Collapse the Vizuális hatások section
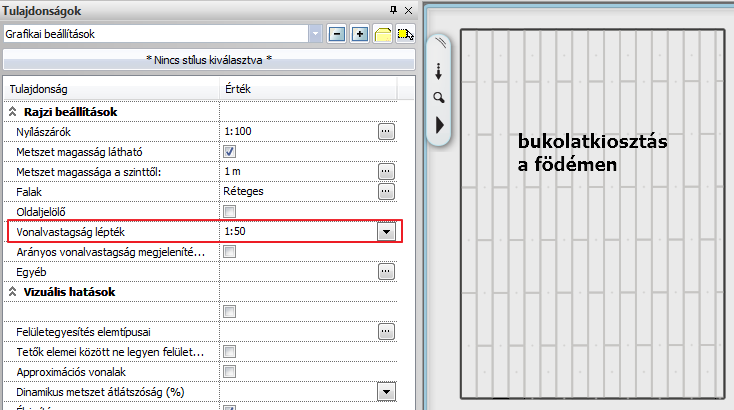 point(13,292)
